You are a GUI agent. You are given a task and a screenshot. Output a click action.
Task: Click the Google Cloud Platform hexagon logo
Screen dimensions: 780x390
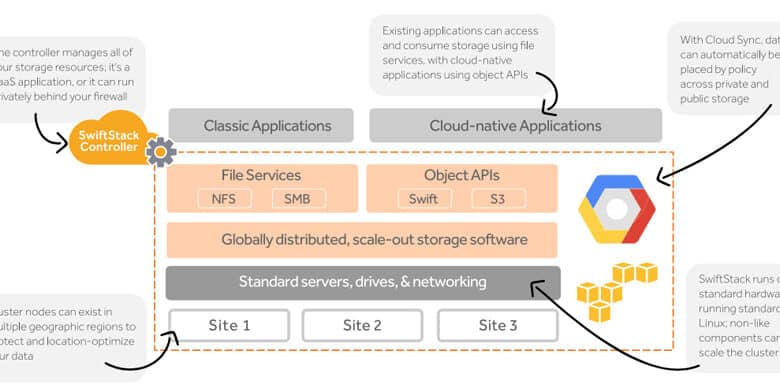(x=617, y=209)
